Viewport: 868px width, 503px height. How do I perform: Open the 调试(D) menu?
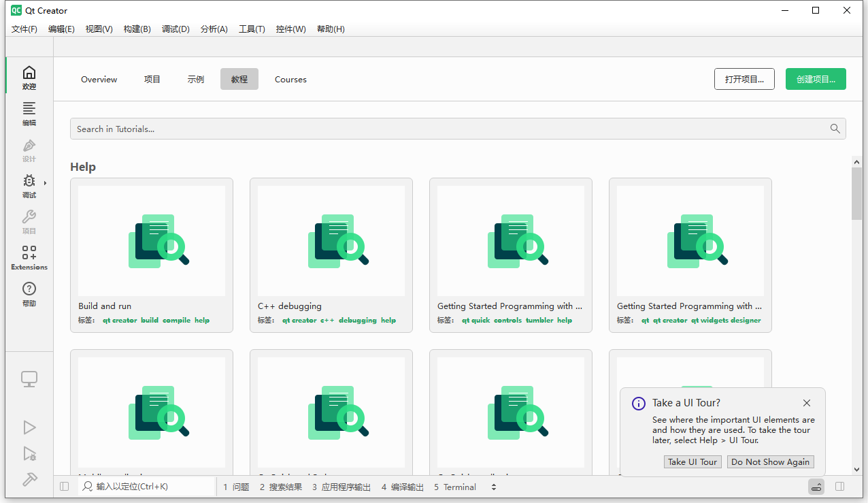point(176,29)
